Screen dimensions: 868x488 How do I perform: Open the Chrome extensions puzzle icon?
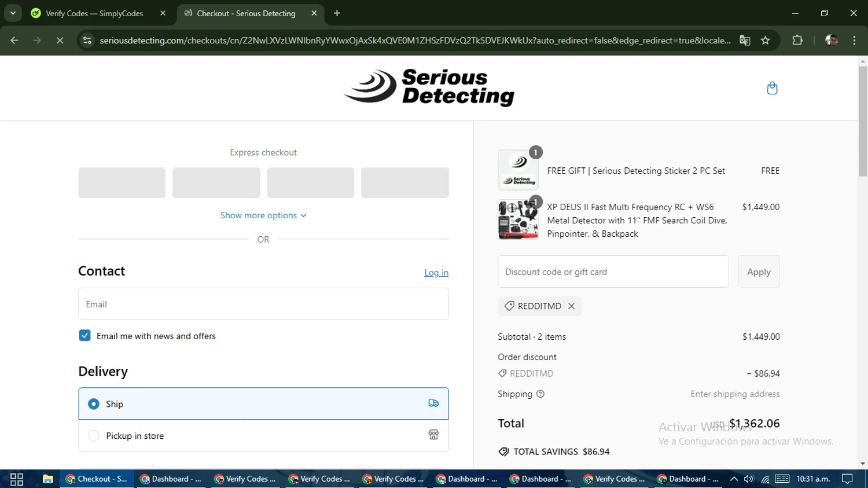coord(797,40)
